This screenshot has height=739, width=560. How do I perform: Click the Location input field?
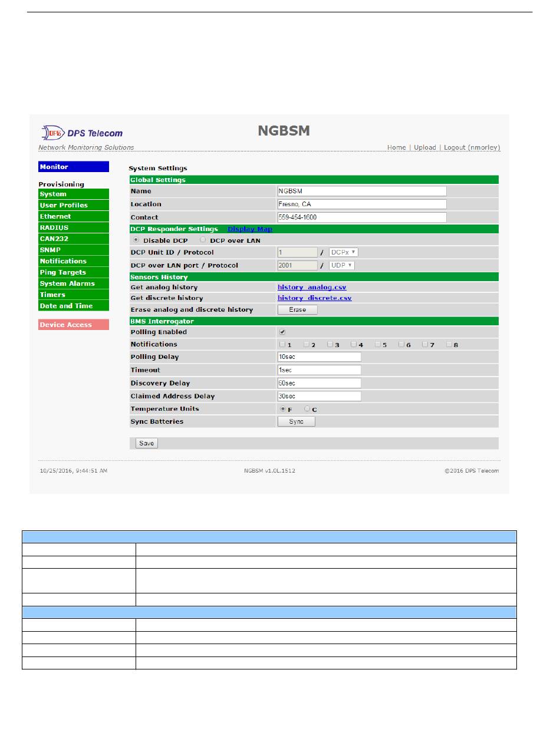point(362,204)
